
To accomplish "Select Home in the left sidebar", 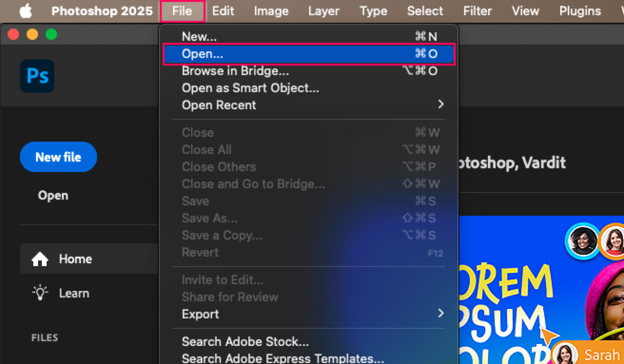I will (75, 259).
